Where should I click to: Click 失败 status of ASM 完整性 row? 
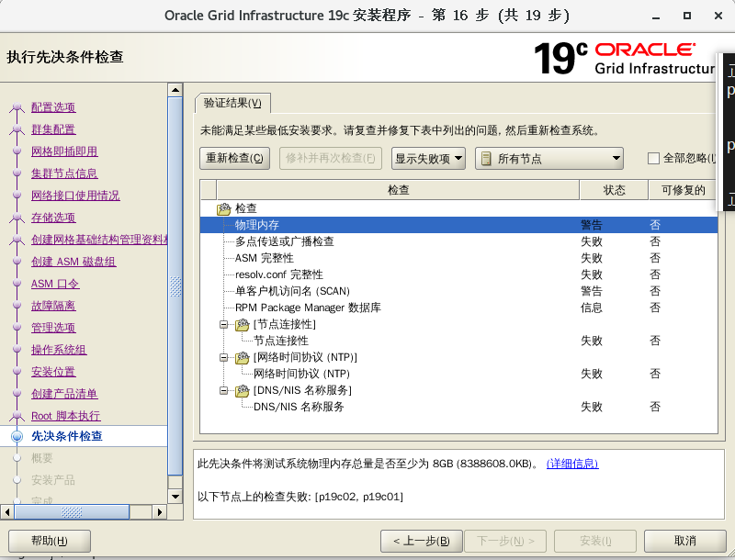pyautogui.click(x=592, y=258)
